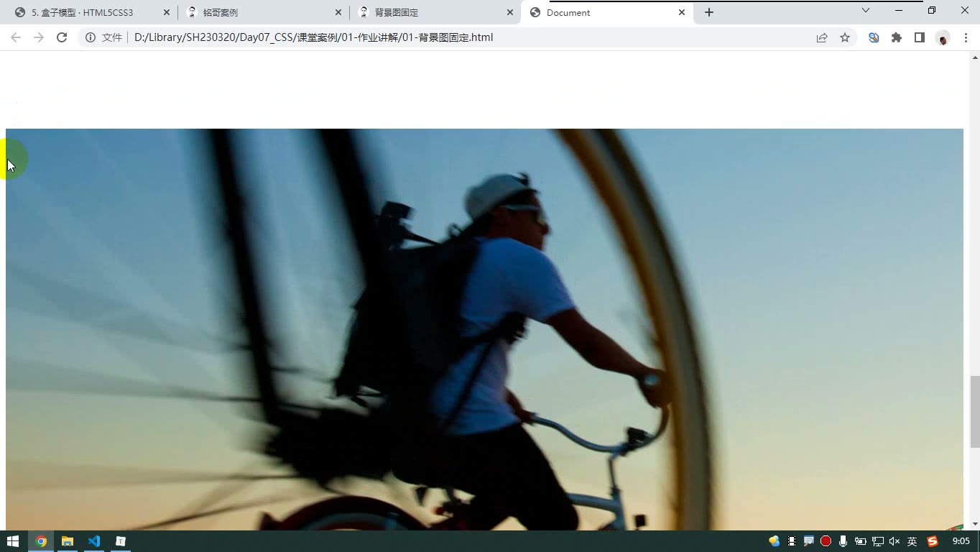Open the Extensions puzzle-piece menu
980x552 pixels.
point(897,37)
